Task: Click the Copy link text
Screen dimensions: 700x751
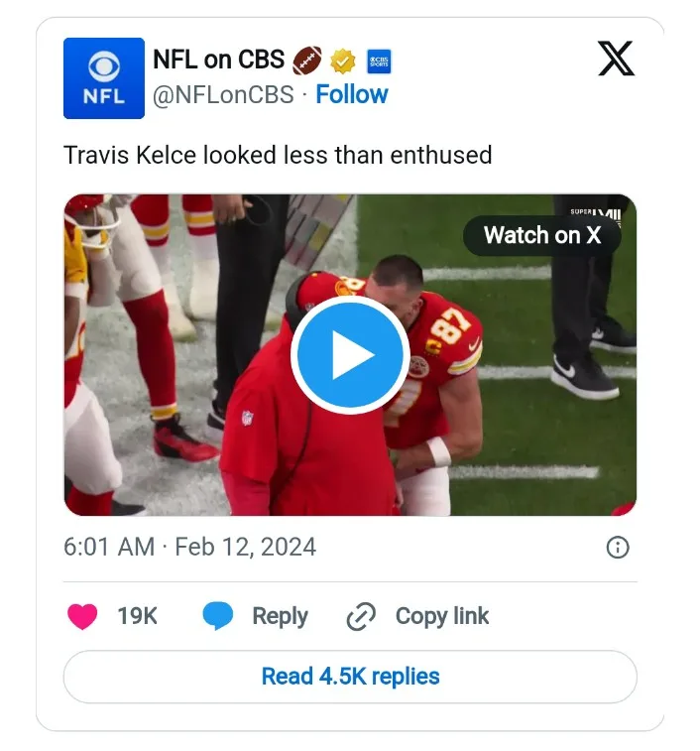Action: [x=442, y=616]
